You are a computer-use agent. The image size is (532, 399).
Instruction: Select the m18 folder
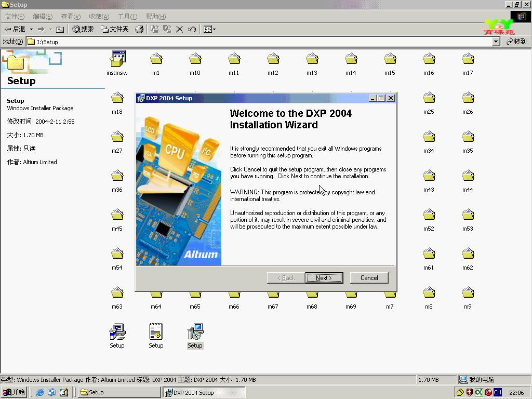tap(117, 102)
